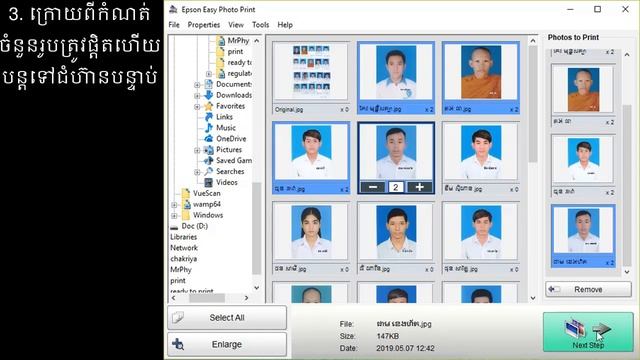Image resolution: width=640 pixels, height=360 pixels.
Task: Click the folder tree scroll up arrow
Action: coord(256,41)
